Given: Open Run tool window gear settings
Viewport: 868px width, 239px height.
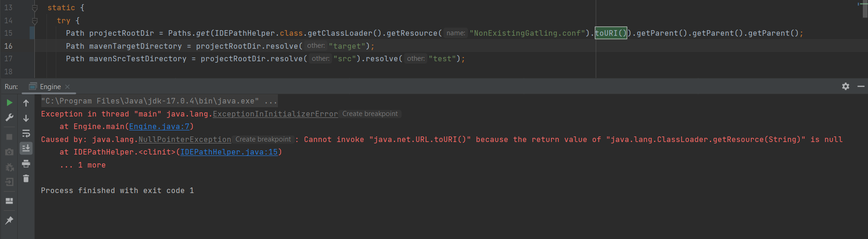Looking at the screenshot, I should [x=846, y=86].
